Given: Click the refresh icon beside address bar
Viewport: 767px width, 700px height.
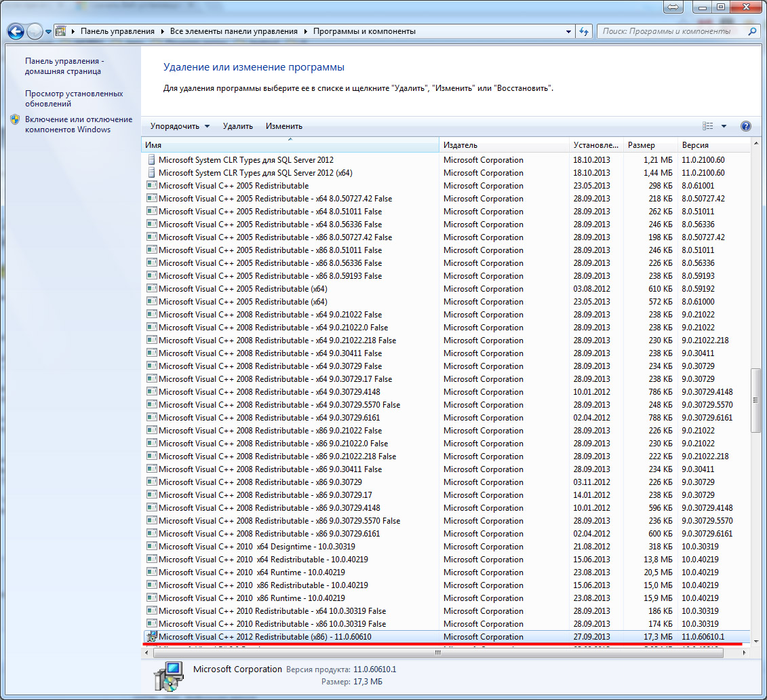Looking at the screenshot, I should pos(584,31).
